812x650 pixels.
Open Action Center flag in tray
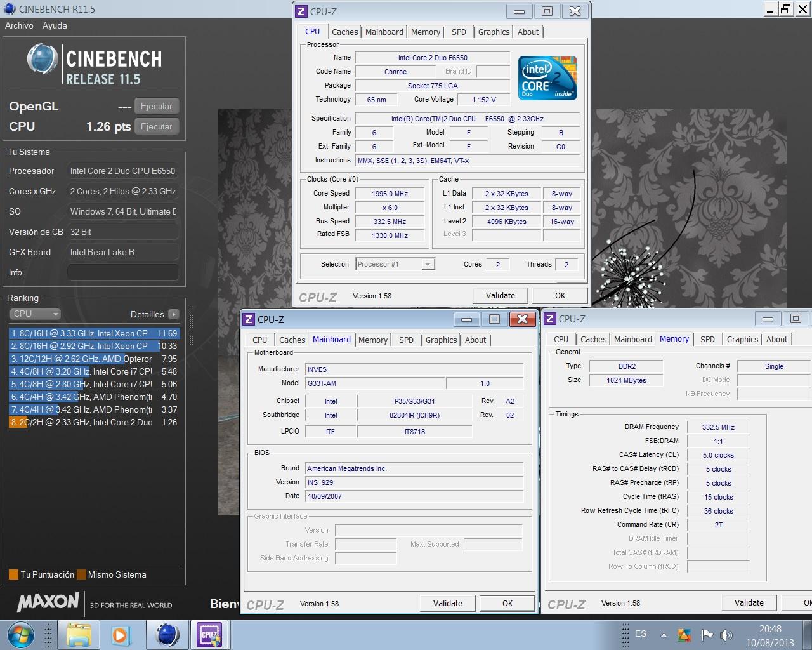[707, 635]
